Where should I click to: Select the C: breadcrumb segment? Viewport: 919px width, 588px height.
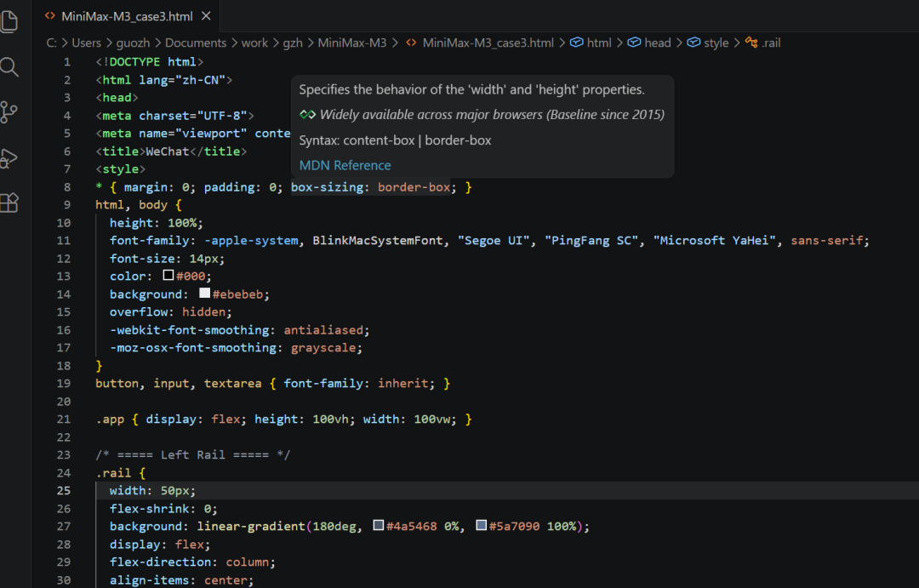52,43
